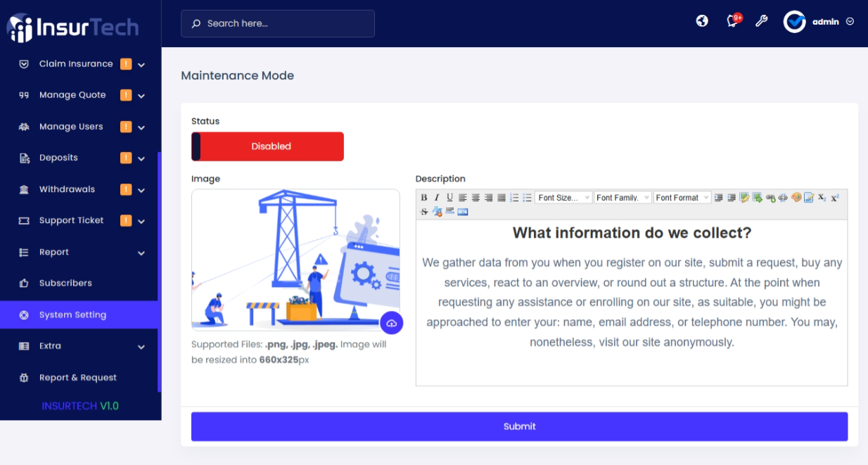This screenshot has width=868, height=465.
Task: Apply strikethrough formatting
Action: 424,211
